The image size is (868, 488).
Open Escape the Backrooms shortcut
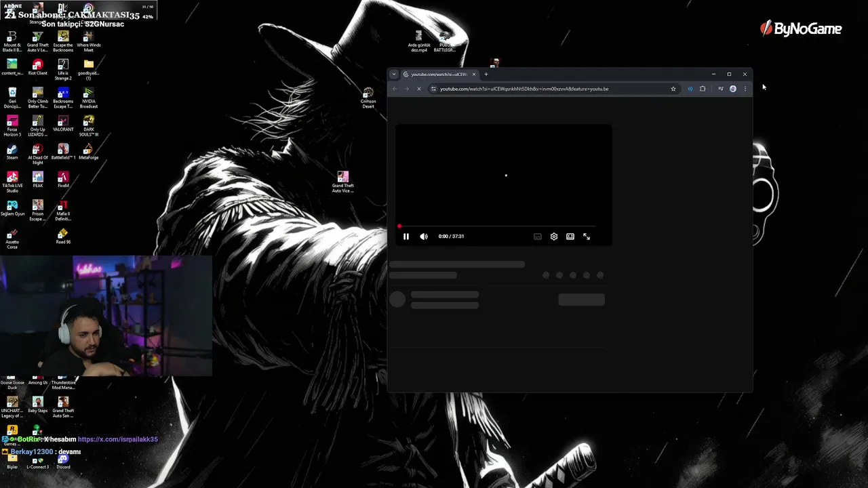63,41
